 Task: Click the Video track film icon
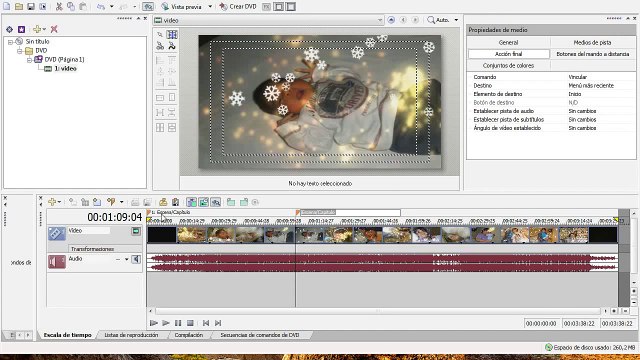click(x=57, y=233)
